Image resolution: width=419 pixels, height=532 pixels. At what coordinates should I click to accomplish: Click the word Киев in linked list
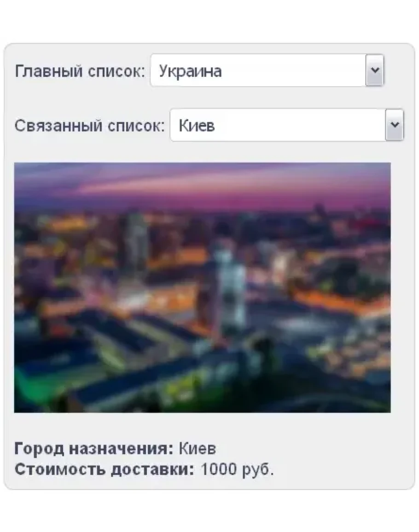(x=197, y=126)
